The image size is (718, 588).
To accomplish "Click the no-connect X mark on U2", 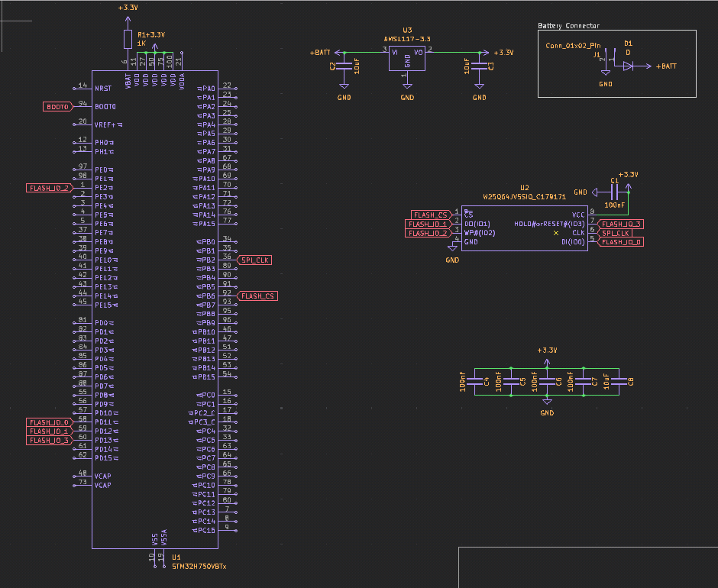I will [x=556, y=233].
